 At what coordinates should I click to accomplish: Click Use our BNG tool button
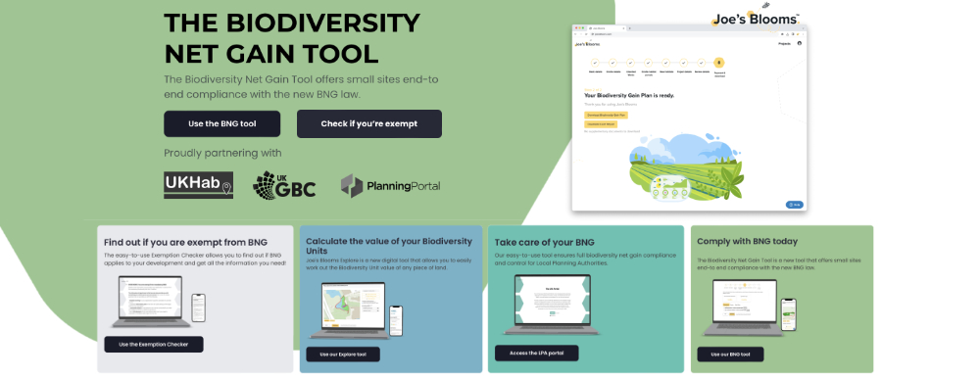click(731, 354)
